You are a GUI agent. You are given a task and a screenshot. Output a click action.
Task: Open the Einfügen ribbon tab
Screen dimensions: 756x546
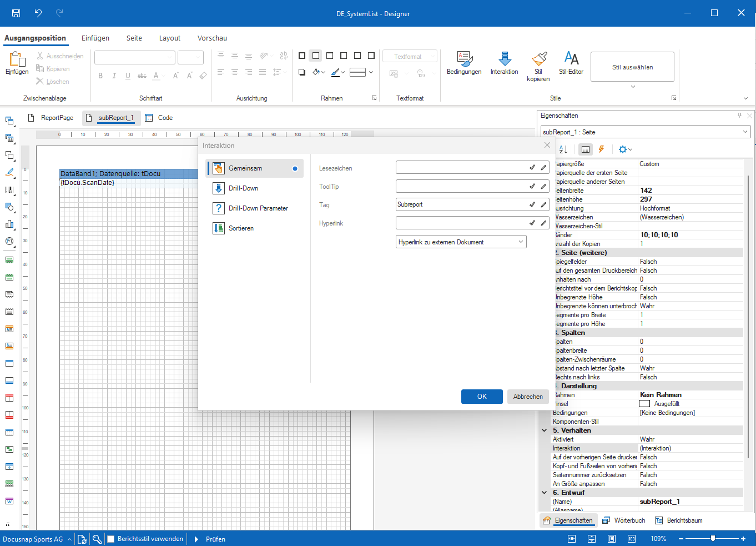pyautogui.click(x=95, y=38)
